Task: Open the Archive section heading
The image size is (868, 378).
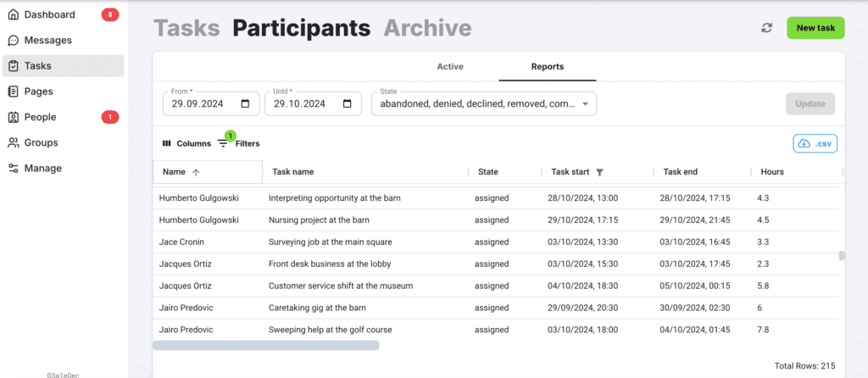Action: [427, 28]
